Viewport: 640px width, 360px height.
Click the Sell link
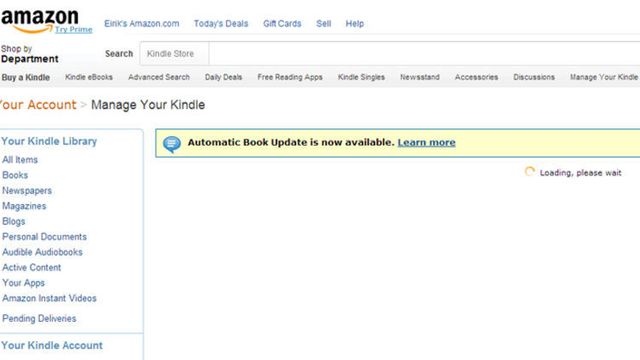323,24
